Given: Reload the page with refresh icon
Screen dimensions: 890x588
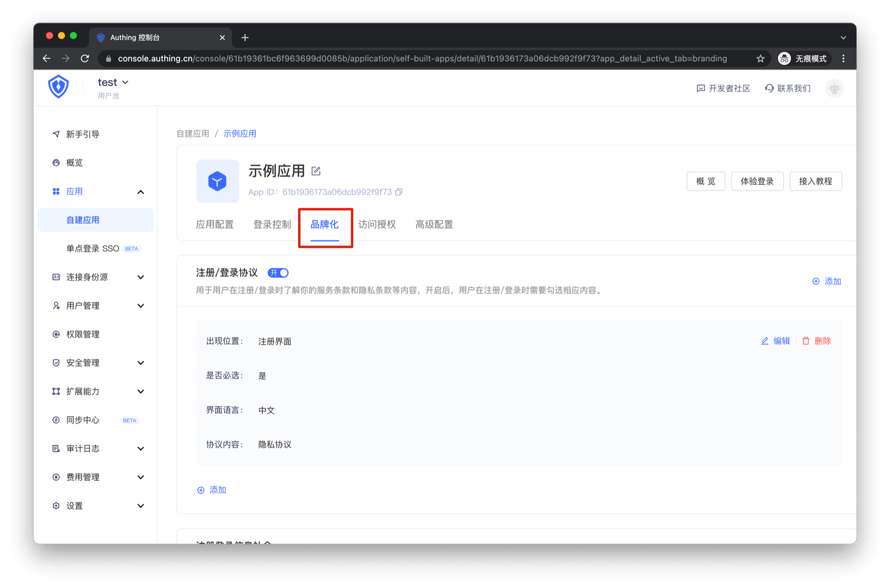Looking at the screenshot, I should pos(85,58).
